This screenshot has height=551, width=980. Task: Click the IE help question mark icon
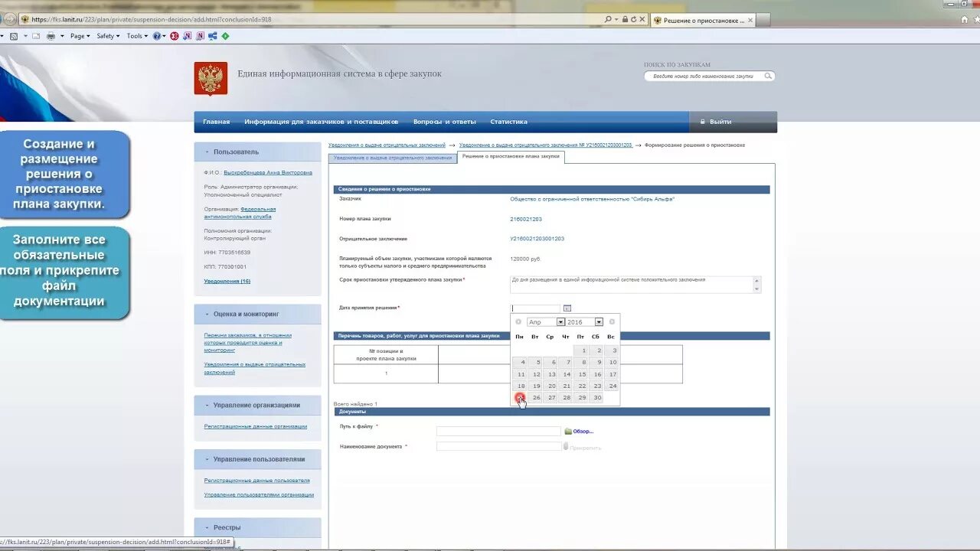[158, 36]
